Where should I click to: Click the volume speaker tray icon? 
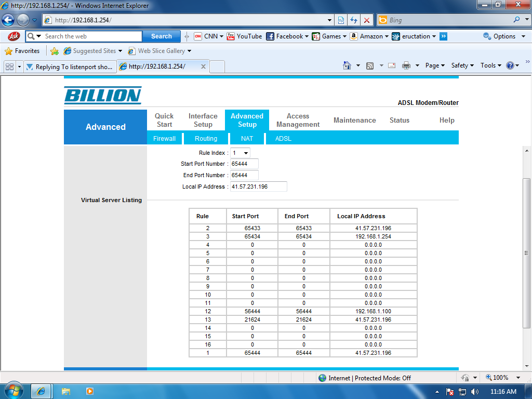tap(475, 392)
